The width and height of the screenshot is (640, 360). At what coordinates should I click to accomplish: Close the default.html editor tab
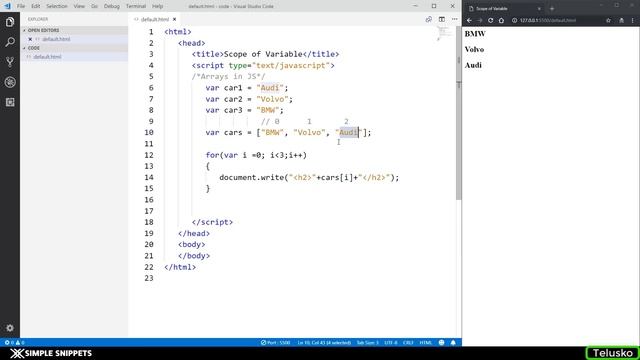pos(175,19)
